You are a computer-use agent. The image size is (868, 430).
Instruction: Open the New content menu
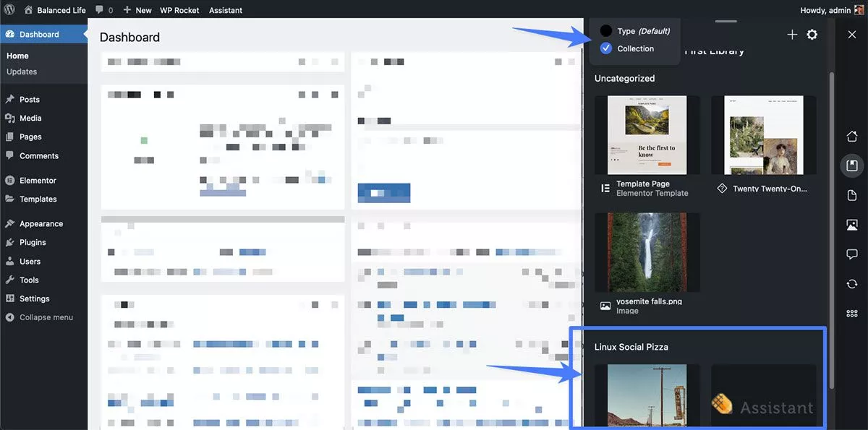(137, 10)
